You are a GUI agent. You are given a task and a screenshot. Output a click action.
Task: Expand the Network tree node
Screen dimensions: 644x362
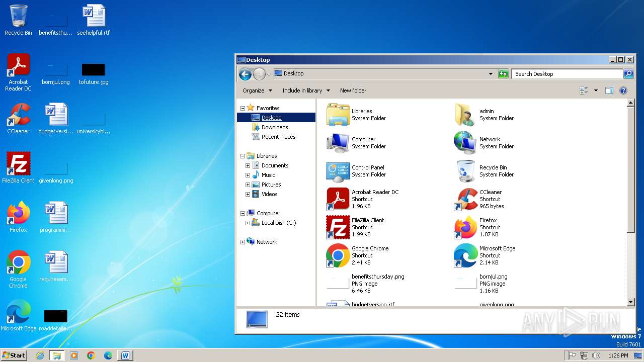tap(243, 242)
